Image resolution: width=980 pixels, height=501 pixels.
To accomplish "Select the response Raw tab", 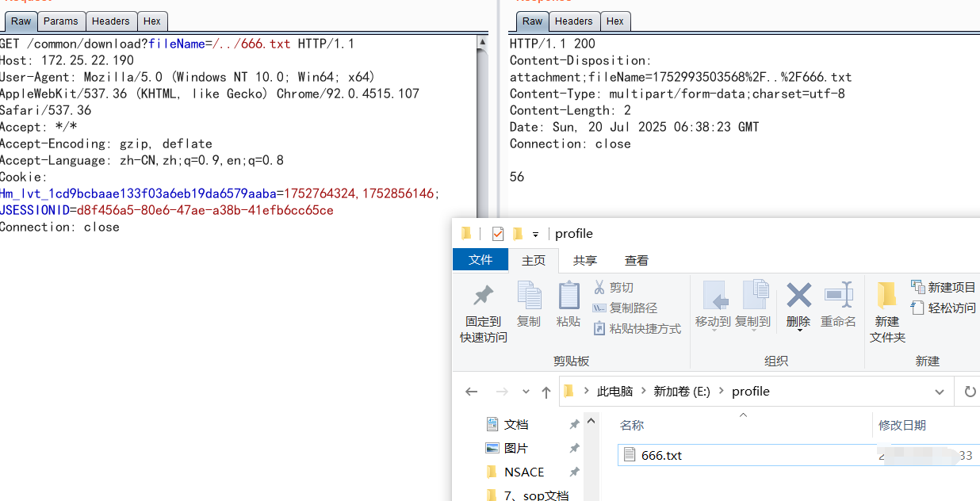I will pyautogui.click(x=533, y=21).
